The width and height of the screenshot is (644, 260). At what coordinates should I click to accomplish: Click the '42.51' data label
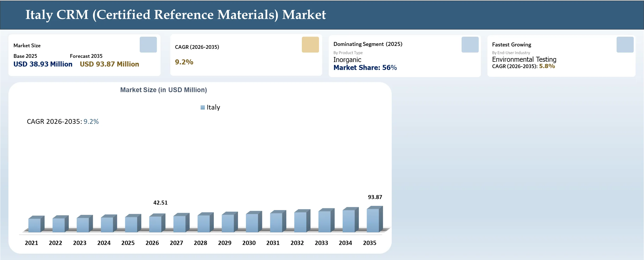tap(160, 203)
